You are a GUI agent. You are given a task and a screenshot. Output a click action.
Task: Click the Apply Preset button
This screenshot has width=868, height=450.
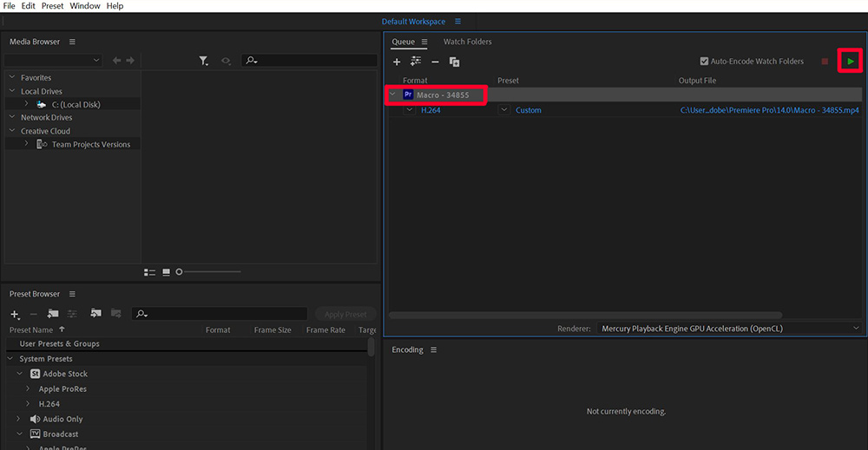345,314
